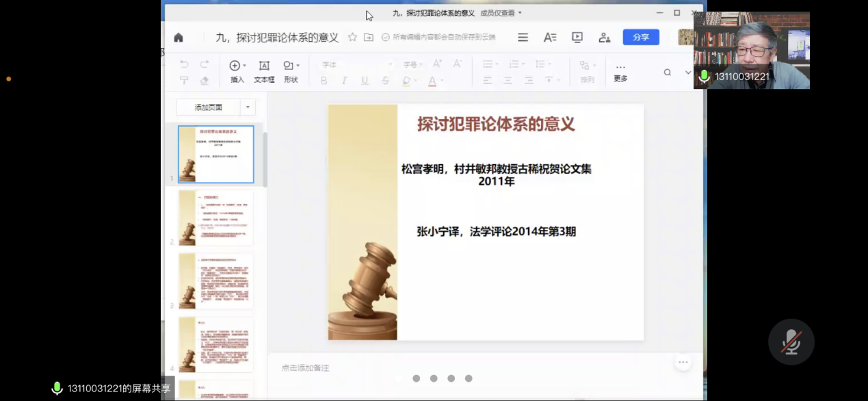Click the search magnifier in the toolbar

[x=667, y=71]
